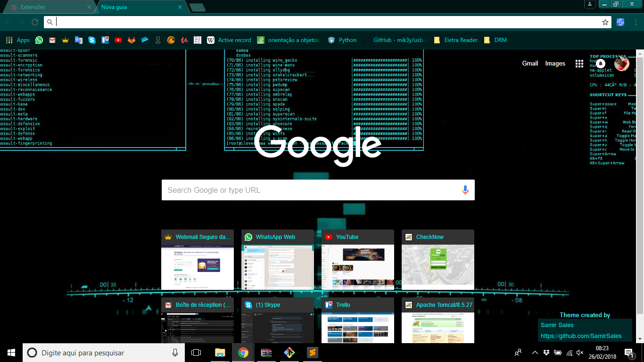Open the Gmail link
This screenshot has height=362, width=644.
click(530, 64)
